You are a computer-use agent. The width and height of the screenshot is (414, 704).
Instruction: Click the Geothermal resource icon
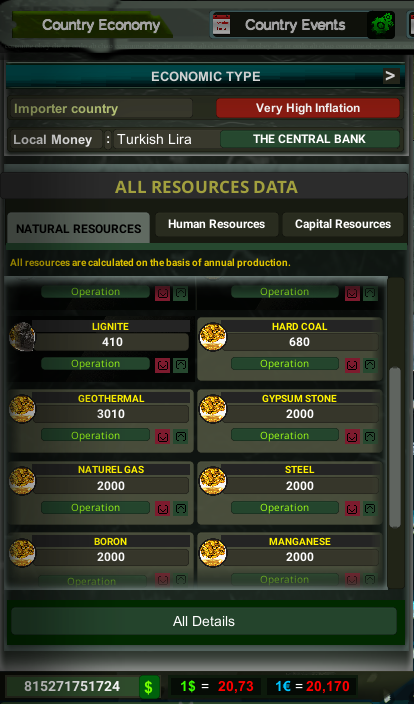point(22,409)
